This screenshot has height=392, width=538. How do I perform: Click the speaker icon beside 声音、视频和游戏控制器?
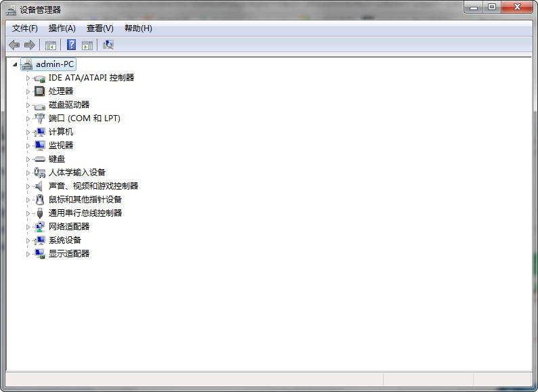39,186
